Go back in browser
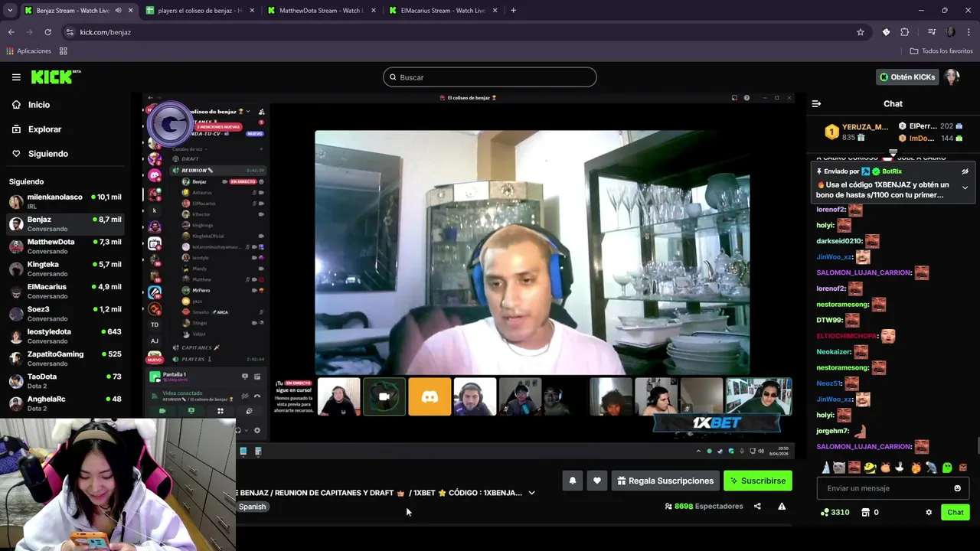 (11, 32)
